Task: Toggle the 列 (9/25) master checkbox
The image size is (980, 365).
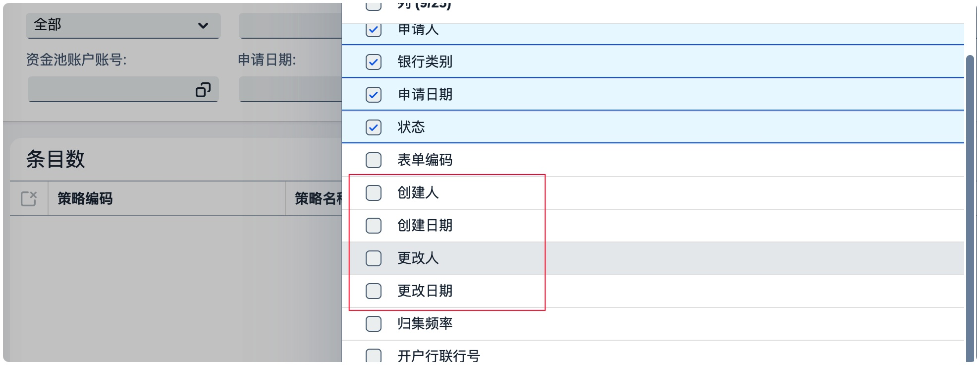Action: click(x=373, y=4)
